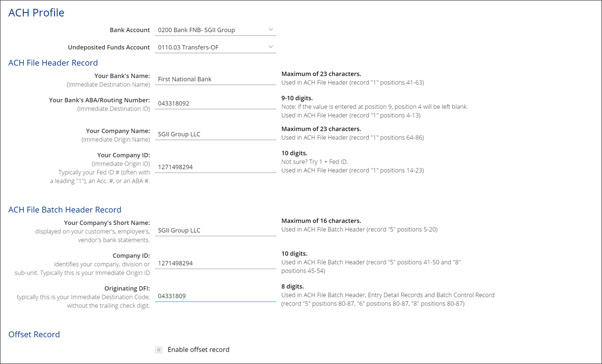
Task: Enable the offset record checkbox
Action: pyautogui.click(x=159, y=349)
